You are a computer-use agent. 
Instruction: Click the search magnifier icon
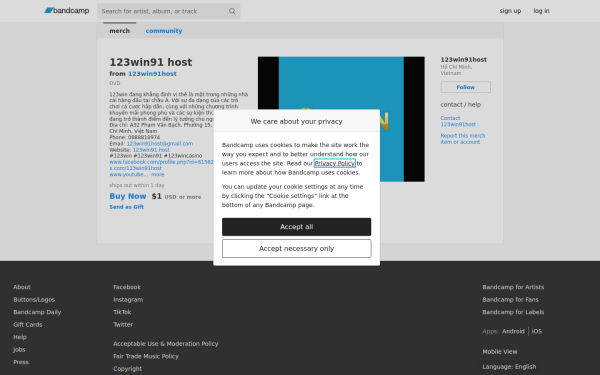click(x=232, y=11)
